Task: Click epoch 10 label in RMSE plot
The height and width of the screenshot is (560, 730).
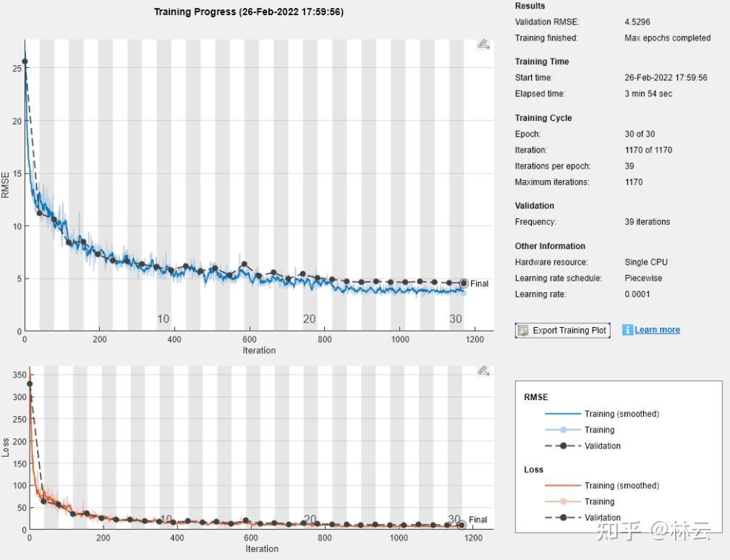Action: (x=163, y=319)
